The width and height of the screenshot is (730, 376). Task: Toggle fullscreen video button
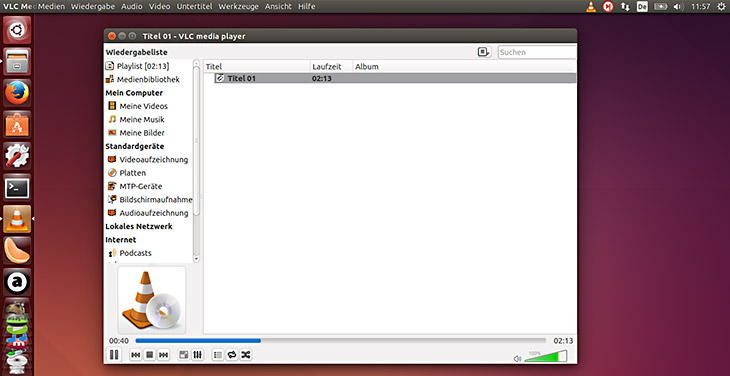point(184,355)
